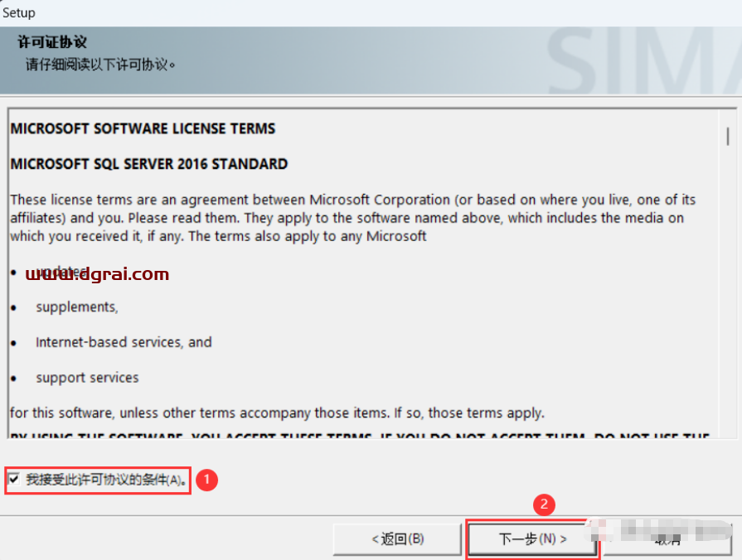Select the MICROSOFT SQL SERVER 2016 STANDARD heading
742x560 pixels.
click(149, 164)
